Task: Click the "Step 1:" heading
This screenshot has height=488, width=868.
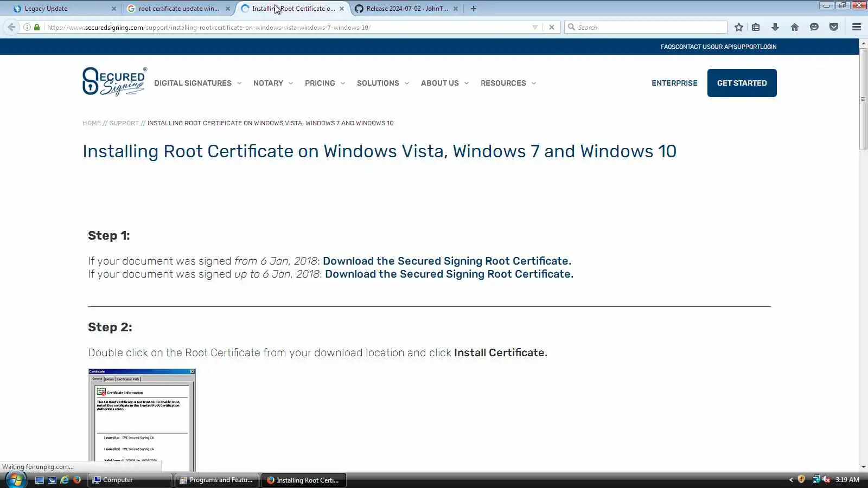Action: (109, 235)
